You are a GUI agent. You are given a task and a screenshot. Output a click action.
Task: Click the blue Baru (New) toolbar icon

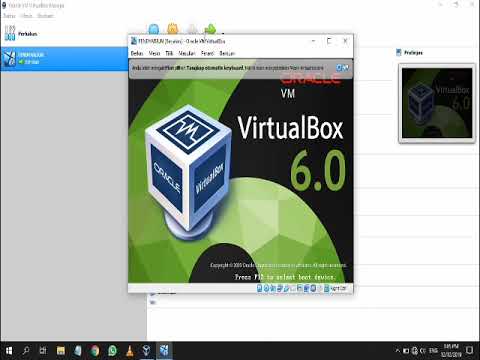point(154,29)
